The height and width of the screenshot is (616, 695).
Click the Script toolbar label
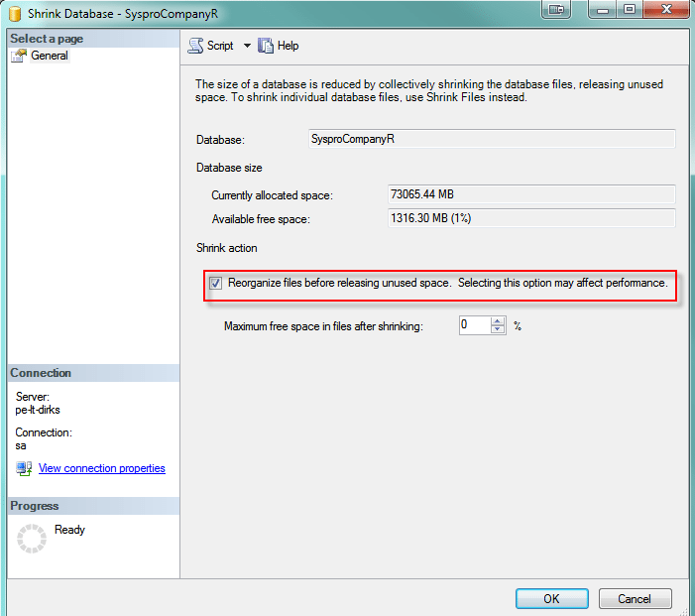pyautogui.click(x=220, y=46)
